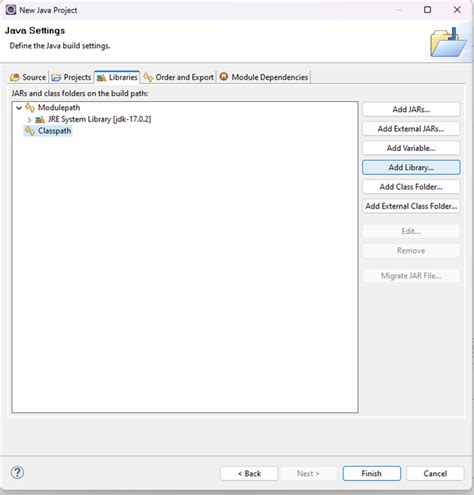Click the Add JARs... button

pyautogui.click(x=411, y=109)
